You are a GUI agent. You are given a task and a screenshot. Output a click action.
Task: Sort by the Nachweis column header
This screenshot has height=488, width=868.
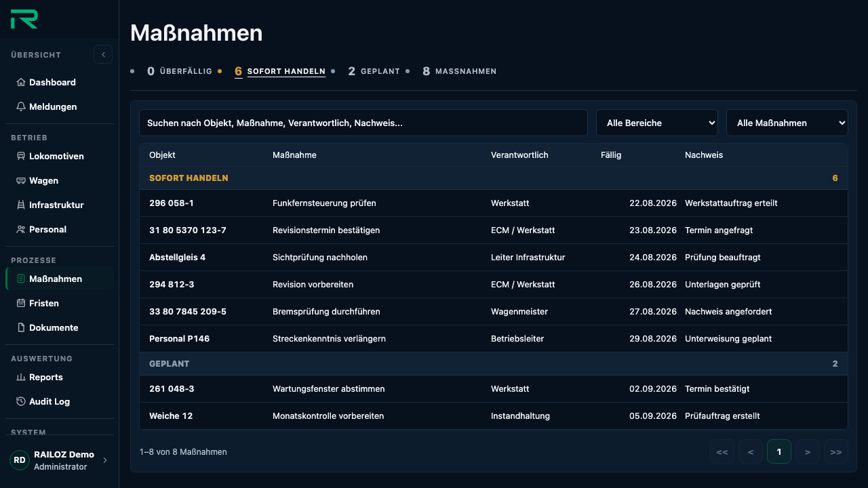pos(704,155)
